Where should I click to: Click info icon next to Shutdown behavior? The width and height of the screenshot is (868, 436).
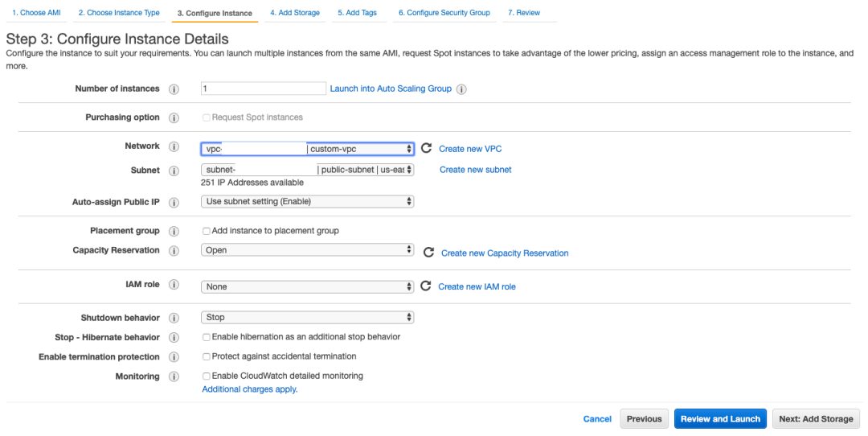click(x=174, y=319)
